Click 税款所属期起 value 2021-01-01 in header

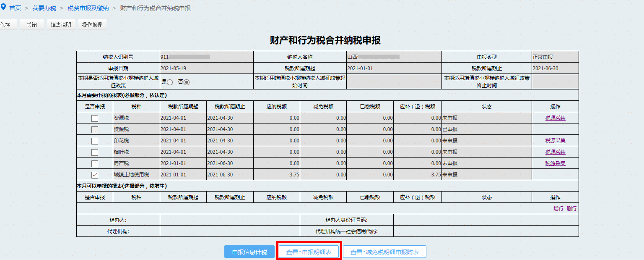[394, 68]
